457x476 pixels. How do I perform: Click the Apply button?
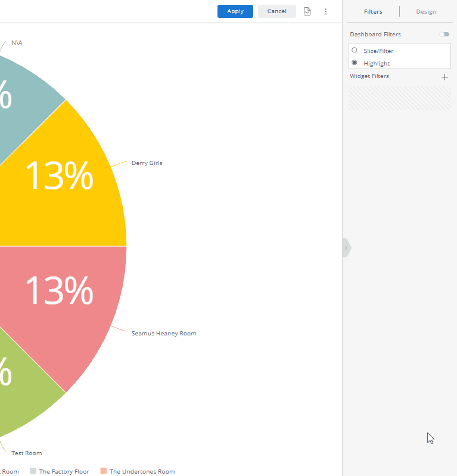pos(235,11)
